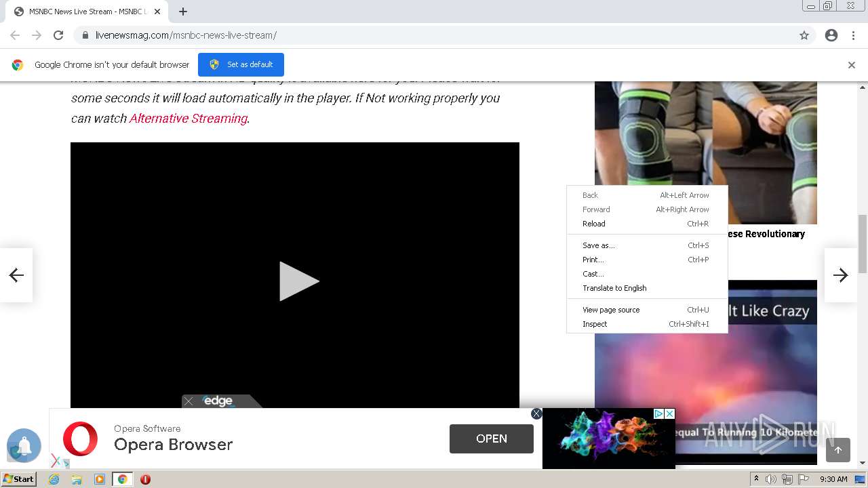This screenshot has width=868, height=488.
Task: Open Internet Explorer from taskbar
Action: (x=54, y=479)
